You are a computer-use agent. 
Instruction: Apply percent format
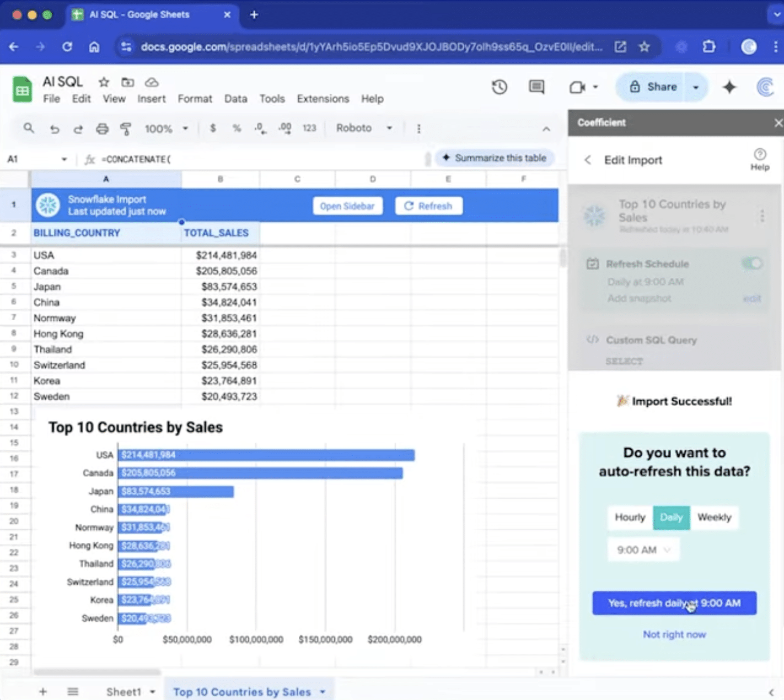[237, 128]
